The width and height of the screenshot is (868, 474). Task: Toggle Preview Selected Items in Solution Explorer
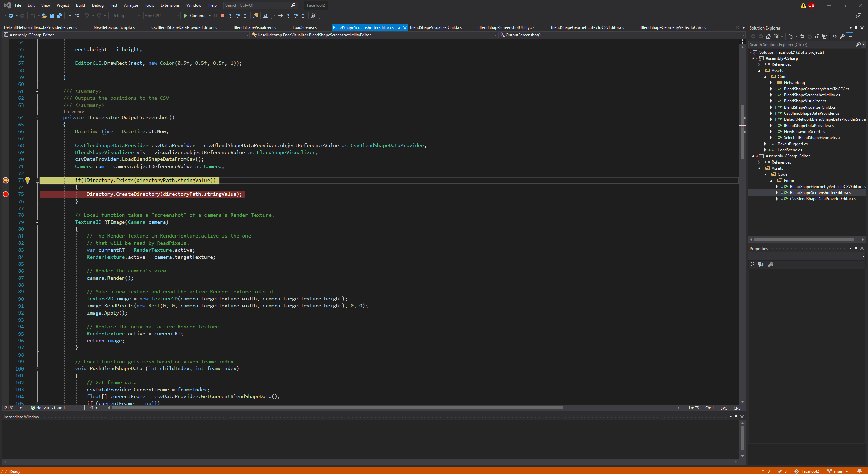[850, 36]
